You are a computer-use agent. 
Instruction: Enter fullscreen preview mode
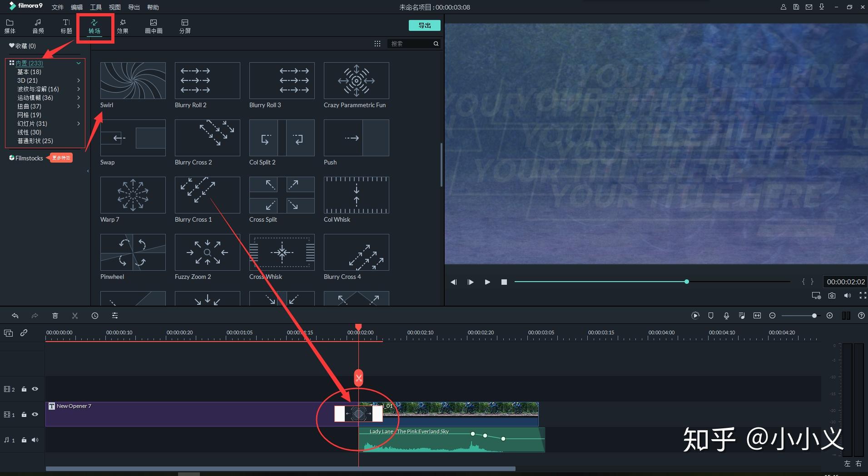tap(863, 295)
